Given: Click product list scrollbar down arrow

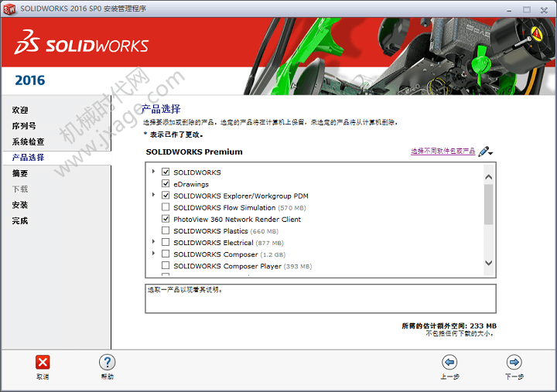Looking at the screenshot, I should (489, 263).
